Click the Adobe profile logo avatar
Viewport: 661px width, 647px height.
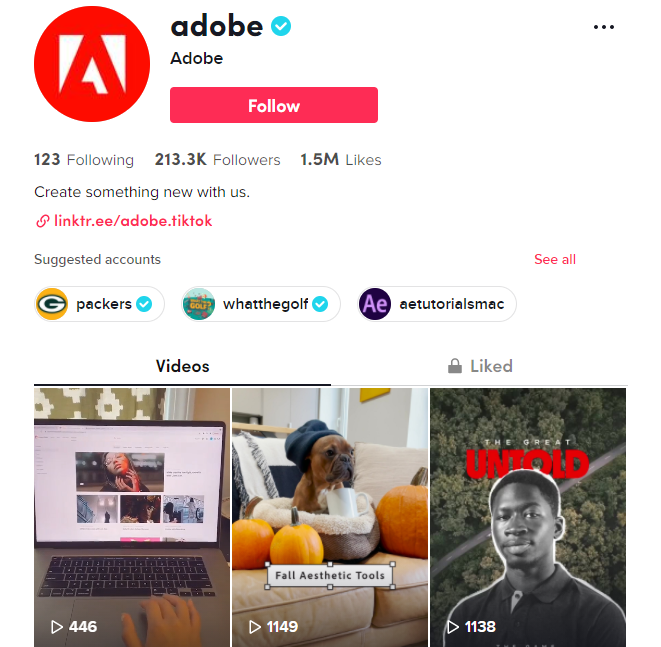(x=92, y=64)
